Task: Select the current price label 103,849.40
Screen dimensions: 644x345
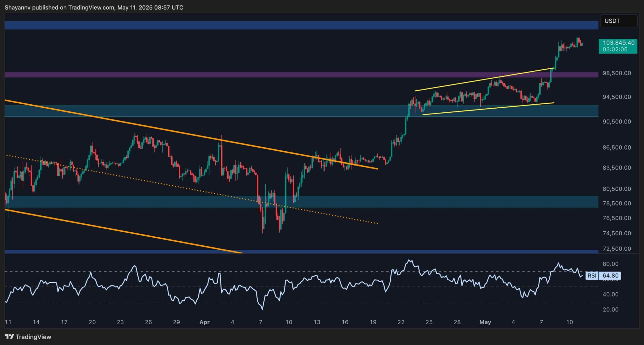Action: 619,43
